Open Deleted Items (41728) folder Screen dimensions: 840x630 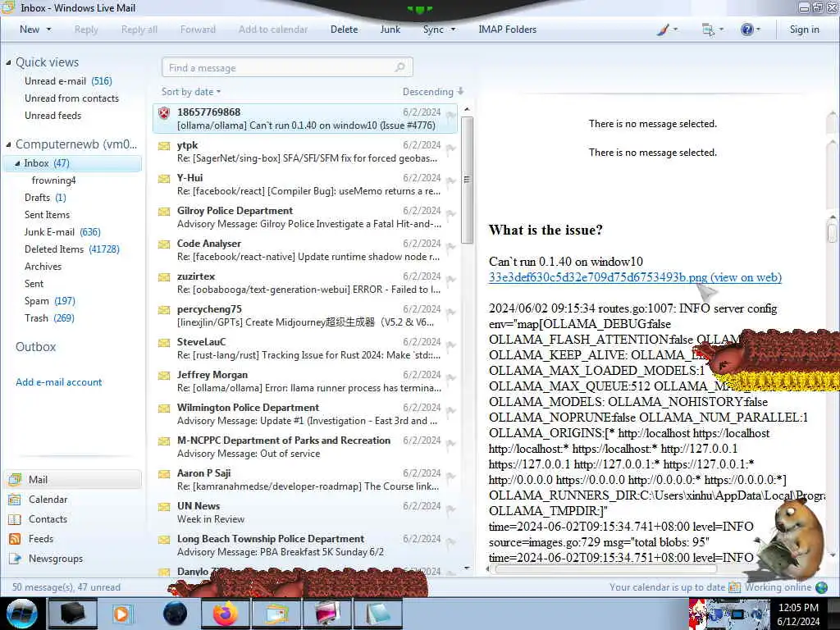72,249
